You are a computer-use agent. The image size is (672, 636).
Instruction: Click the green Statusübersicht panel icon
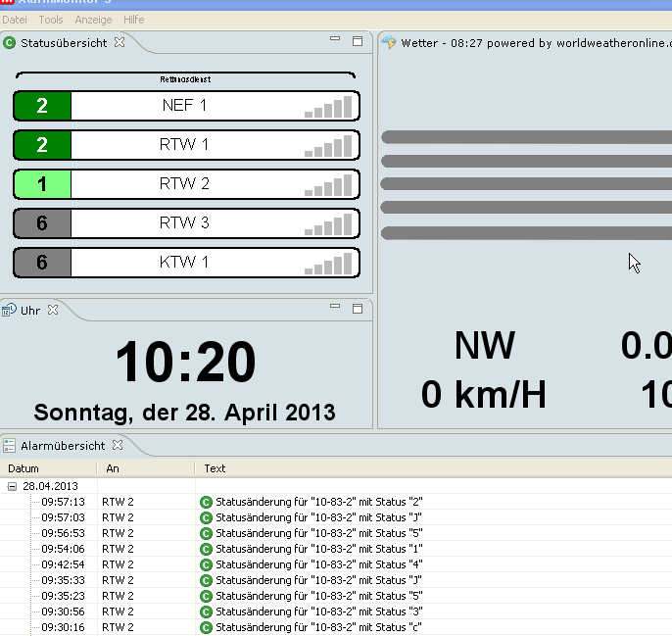10,43
